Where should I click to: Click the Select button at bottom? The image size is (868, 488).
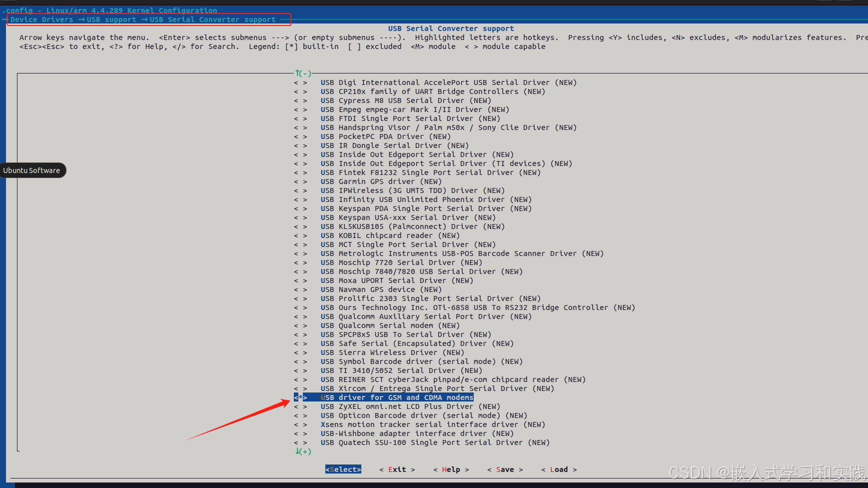[x=343, y=469]
